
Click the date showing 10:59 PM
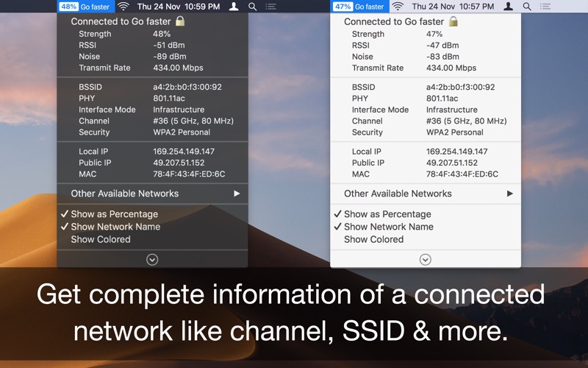coord(178,7)
